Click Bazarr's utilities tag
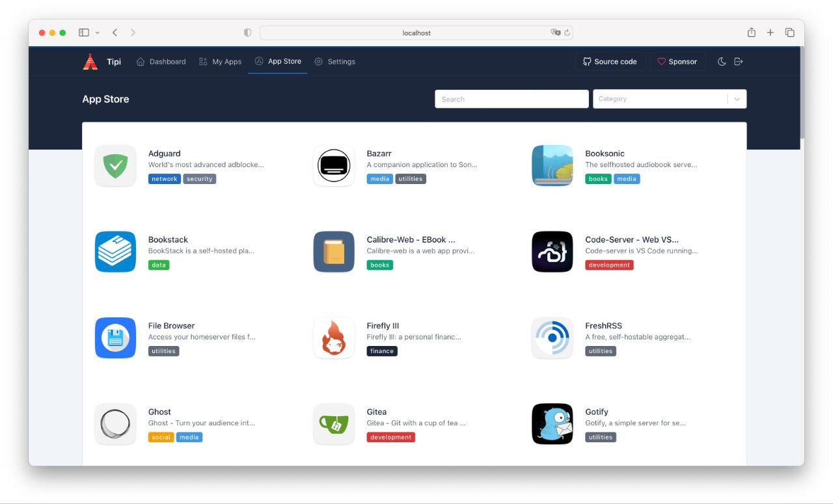833x504 pixels. (411, 179)
